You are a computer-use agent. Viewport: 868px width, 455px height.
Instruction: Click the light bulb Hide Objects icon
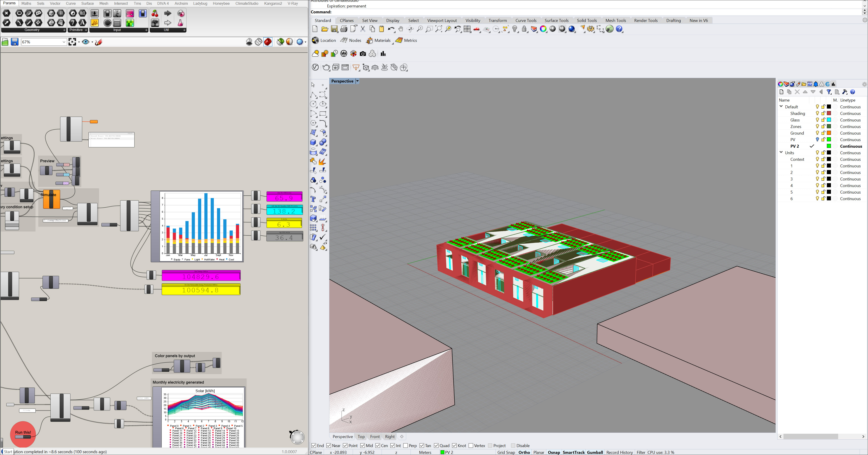coord(515,29)
